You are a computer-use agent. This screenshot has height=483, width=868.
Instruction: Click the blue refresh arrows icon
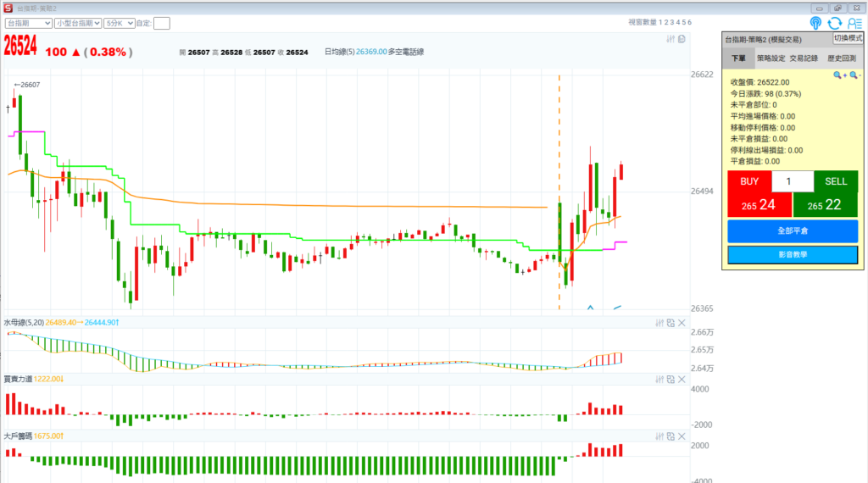click(835, 23)
